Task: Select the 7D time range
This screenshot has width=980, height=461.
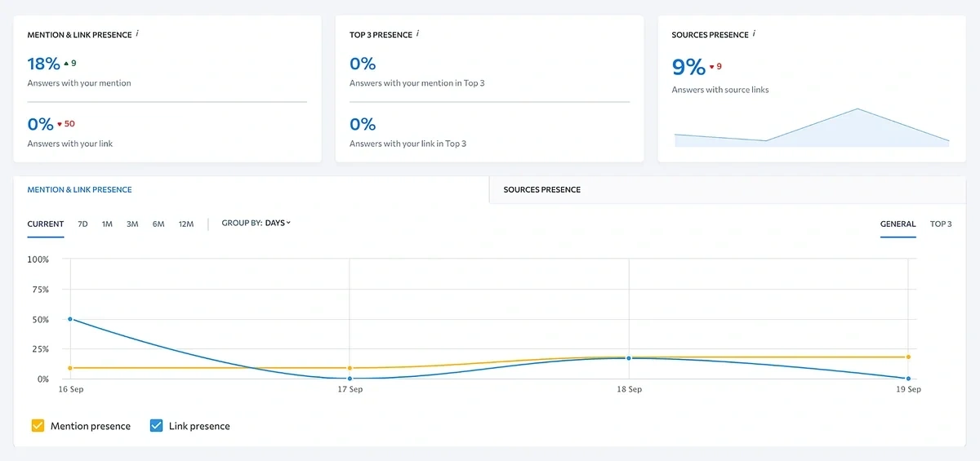Action: coord(82,224)
